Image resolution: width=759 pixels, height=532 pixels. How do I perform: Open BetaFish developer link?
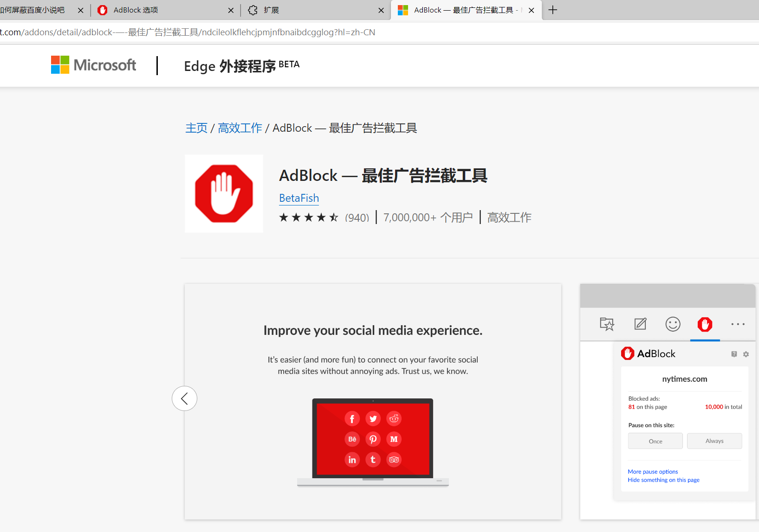click(x=299, y=198)
